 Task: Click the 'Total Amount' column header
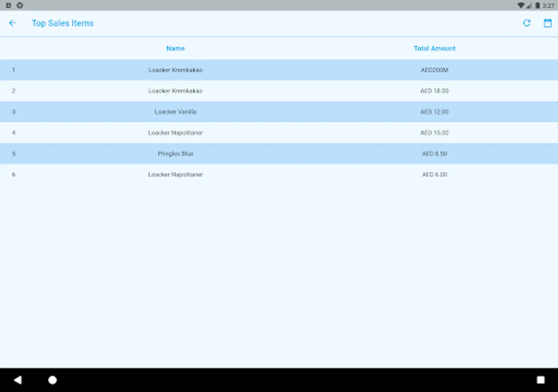click(x=435, y=48)
